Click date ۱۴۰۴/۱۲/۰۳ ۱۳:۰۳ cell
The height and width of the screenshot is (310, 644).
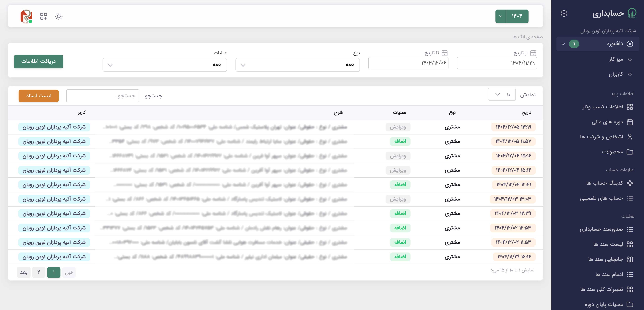[513, 199]
